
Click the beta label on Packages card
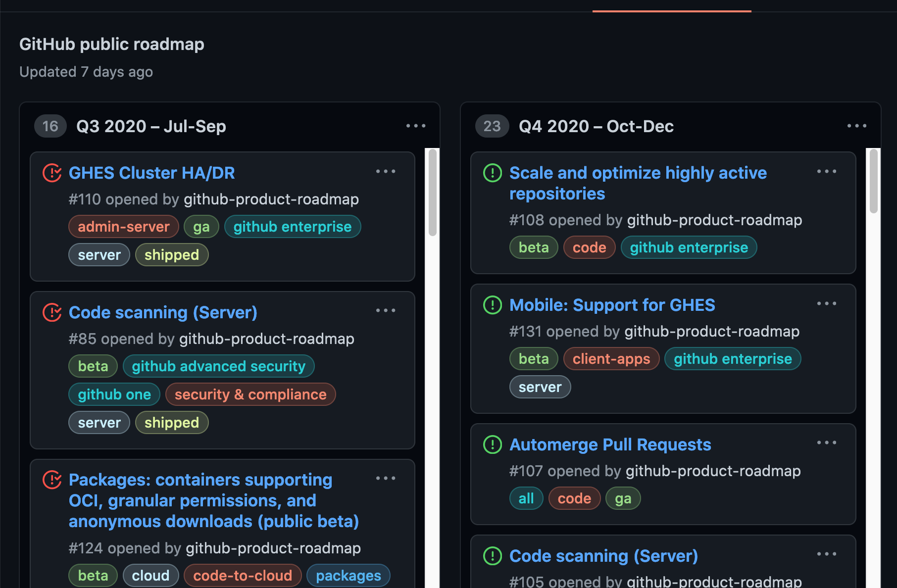(93, 576)
